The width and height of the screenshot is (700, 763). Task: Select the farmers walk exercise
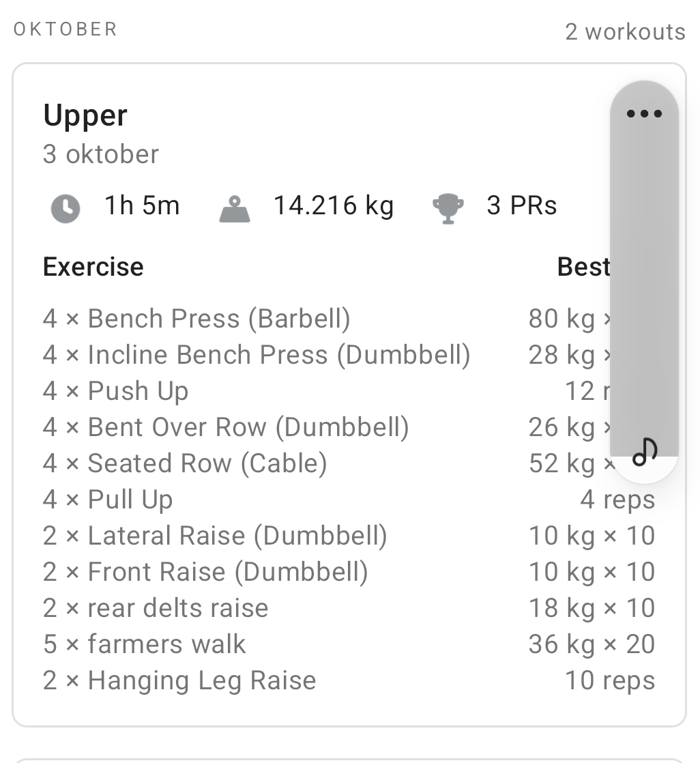pos(144,644)
